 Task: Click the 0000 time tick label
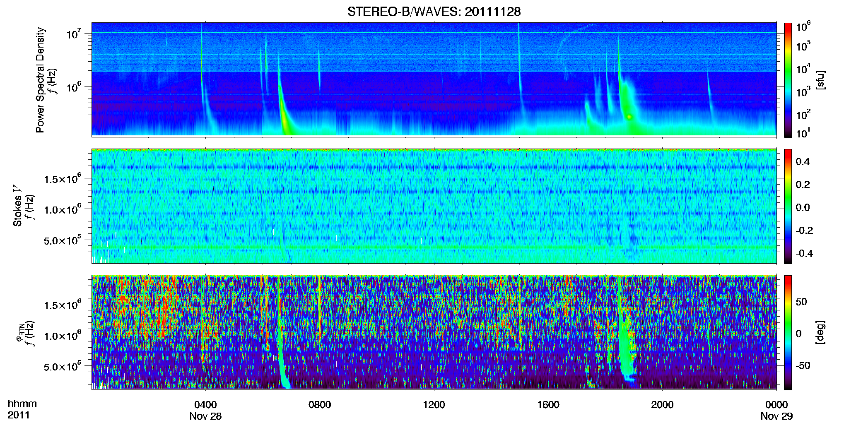(x=776, y=405)
